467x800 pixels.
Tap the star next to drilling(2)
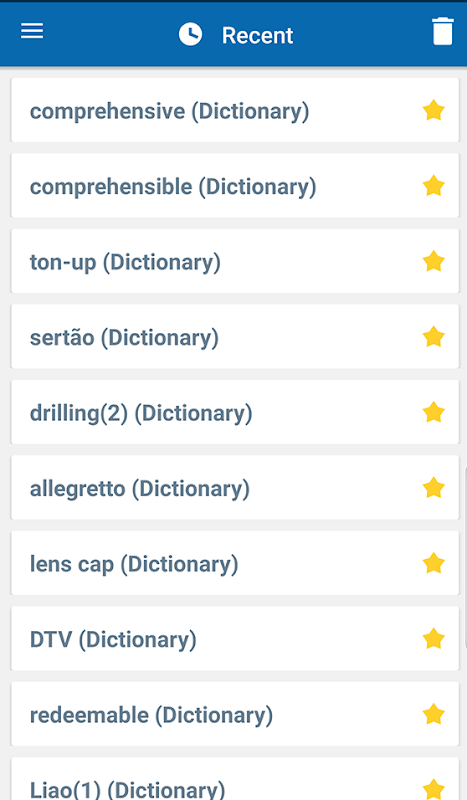pos(433,412)
